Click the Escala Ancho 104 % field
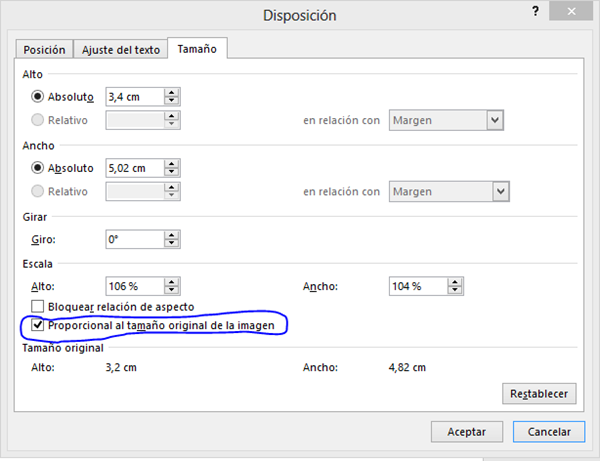600x461 pixels. (x=418, y=286)
